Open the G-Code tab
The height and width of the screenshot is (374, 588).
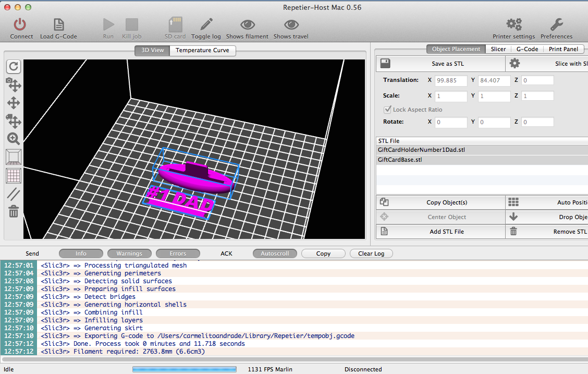[x=527, y=49]
